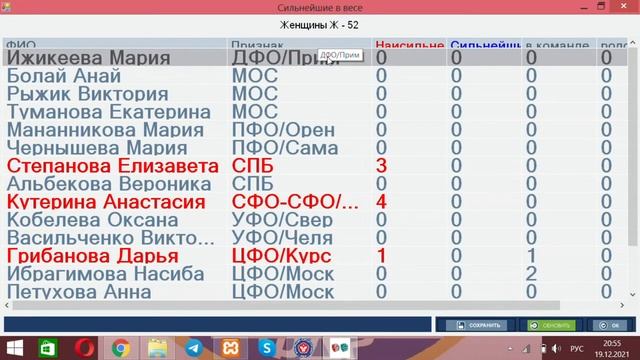Click the horizontal scrollbar left arrow

click(x=7, y=305)
